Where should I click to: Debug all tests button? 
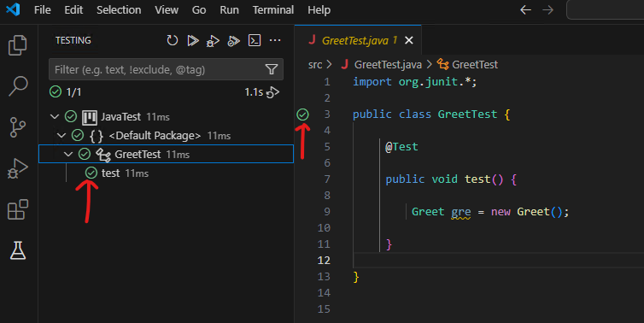click(x=213, y=41)
